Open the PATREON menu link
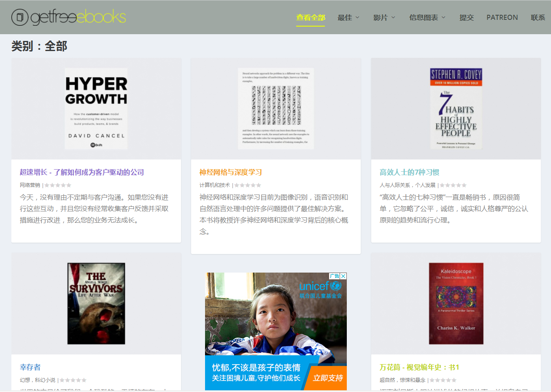The height and width of the screenshot is (392, 551). click(502, 17)
